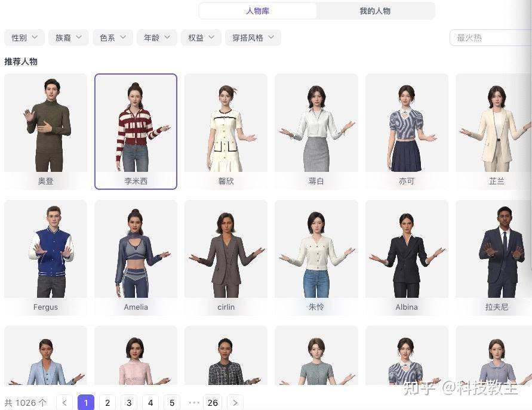Click the 推荐人物 section heading
The height and width of the screenshot is (410, 532).
[x=21, y=61]
